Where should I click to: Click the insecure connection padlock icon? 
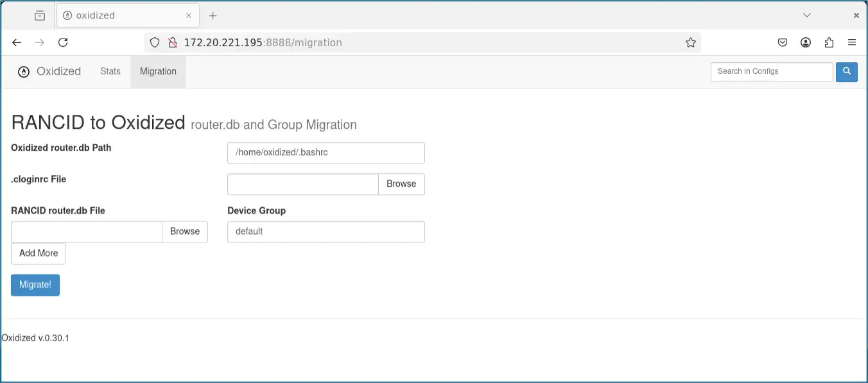[x=172, y=42]
